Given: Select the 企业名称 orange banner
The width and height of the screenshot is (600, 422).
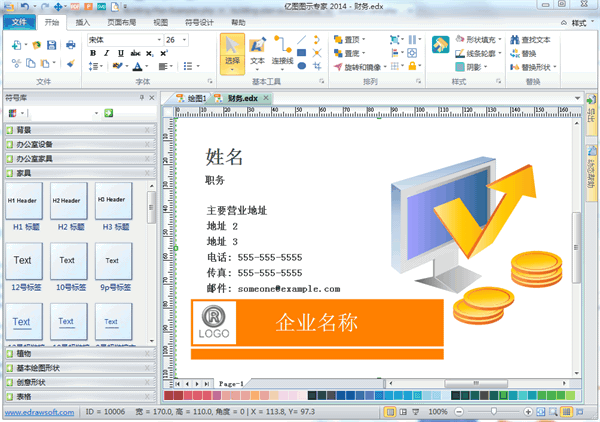Looking at the screenshot, I should (x=318, y=323).
